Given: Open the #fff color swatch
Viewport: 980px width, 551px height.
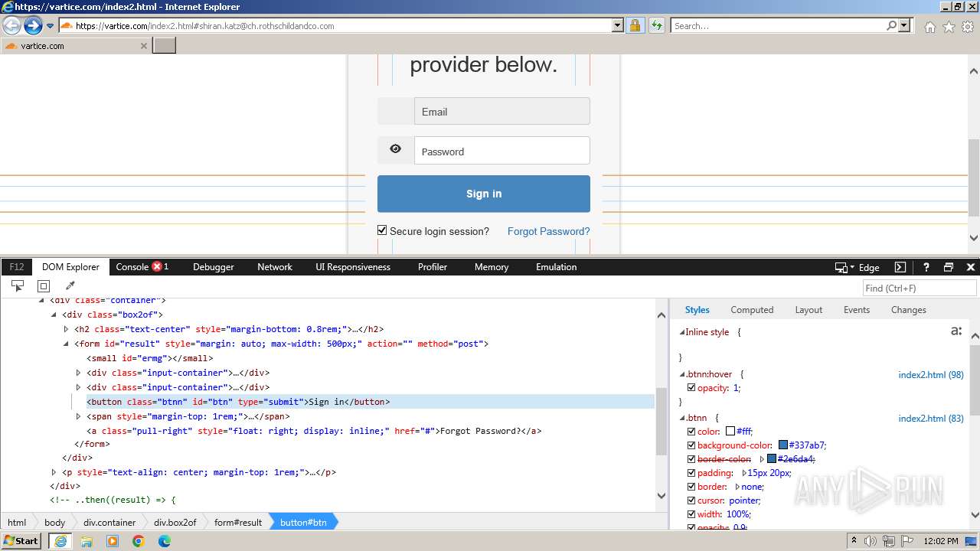Looking at the screenshot, I should click(x=730, y=432).
